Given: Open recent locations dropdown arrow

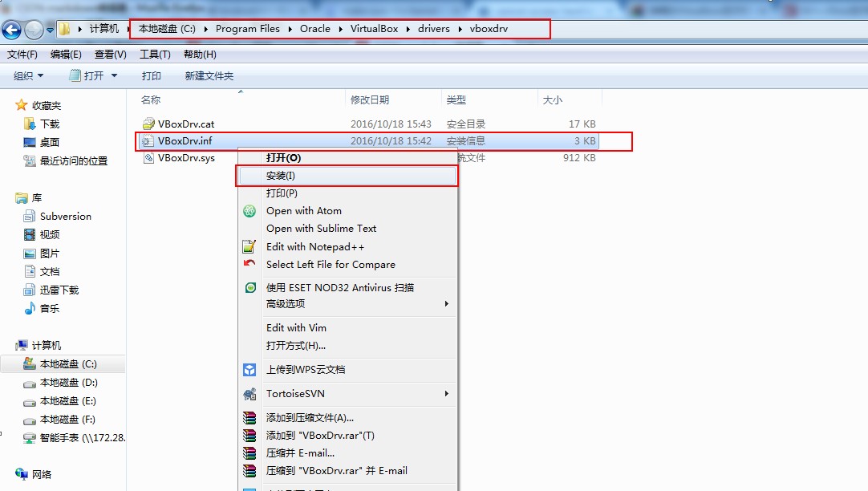Looking at the screenshot, I should click(x=50, y=30).
